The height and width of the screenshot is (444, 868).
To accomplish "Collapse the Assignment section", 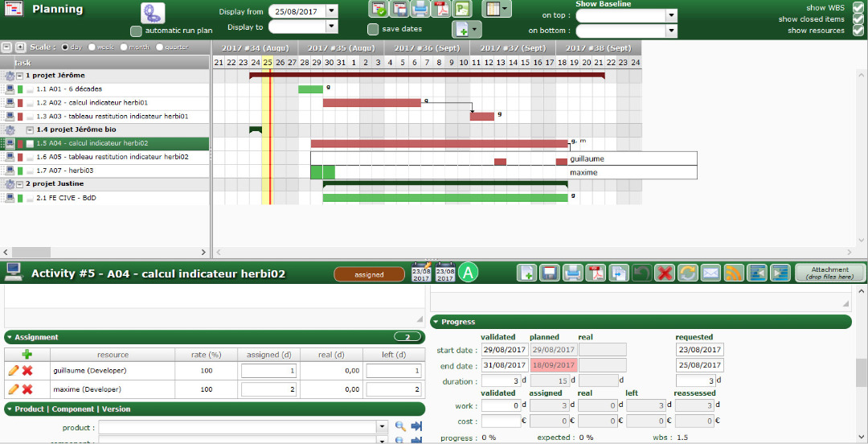I will tap(10, 337).
